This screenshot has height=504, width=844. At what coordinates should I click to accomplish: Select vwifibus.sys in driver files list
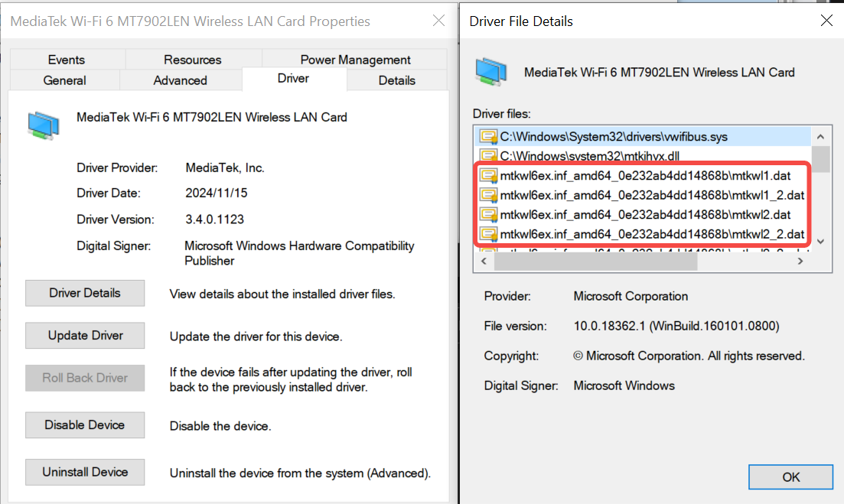click(x=644, y=137)
